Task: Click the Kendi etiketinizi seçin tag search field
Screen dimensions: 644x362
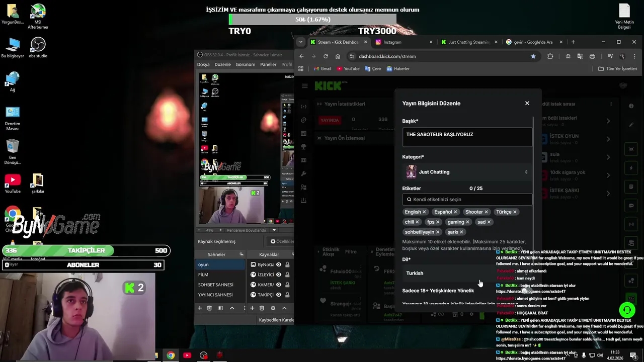Action: pyautogui.click(x=467, y=200)
